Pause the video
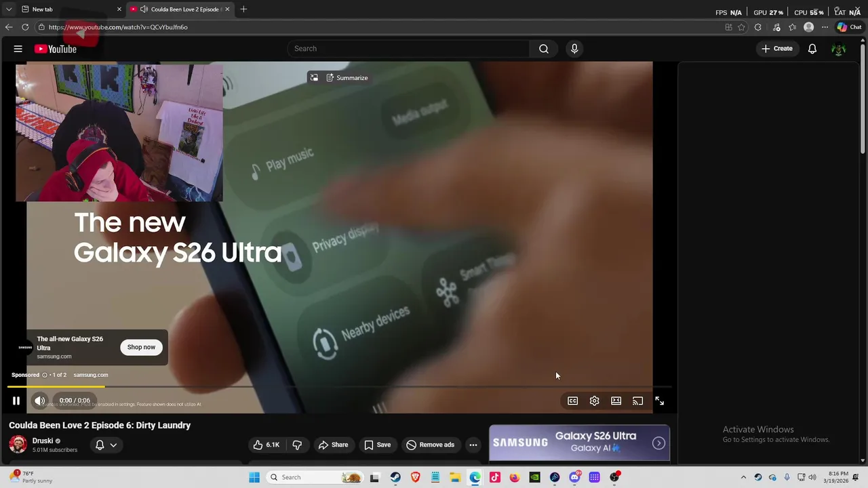Screen dimensions: 868x488 [16, 401]
